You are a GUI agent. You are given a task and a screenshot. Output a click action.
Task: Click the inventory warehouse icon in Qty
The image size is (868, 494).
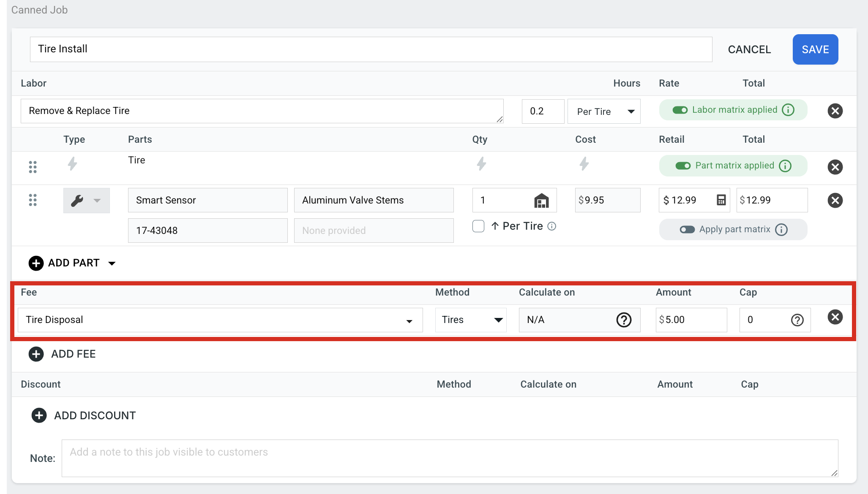point(541,201)
